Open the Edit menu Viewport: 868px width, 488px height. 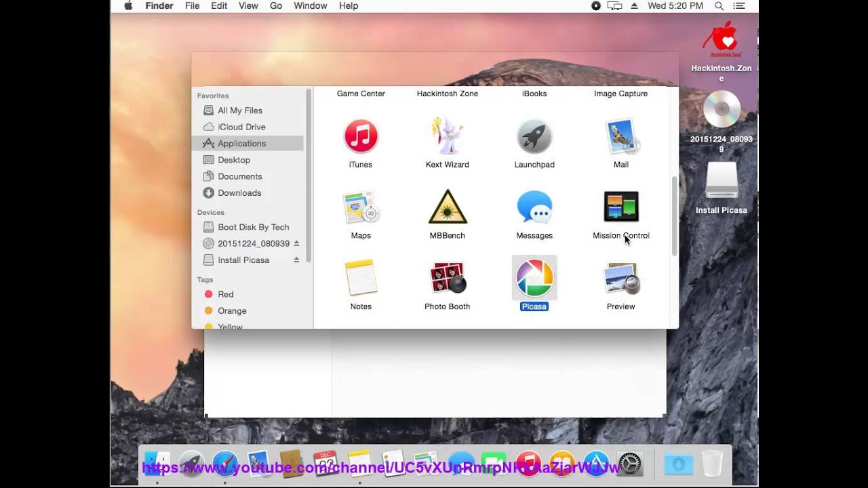219,5
